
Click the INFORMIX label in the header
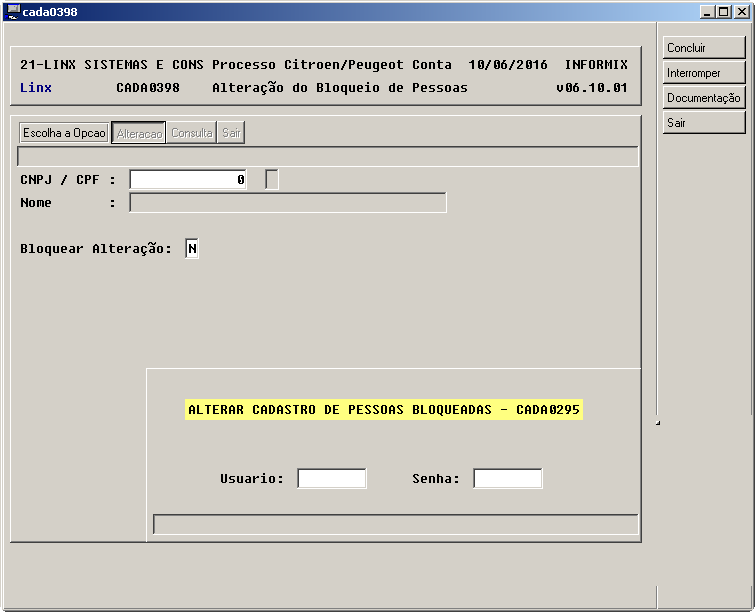596,65
